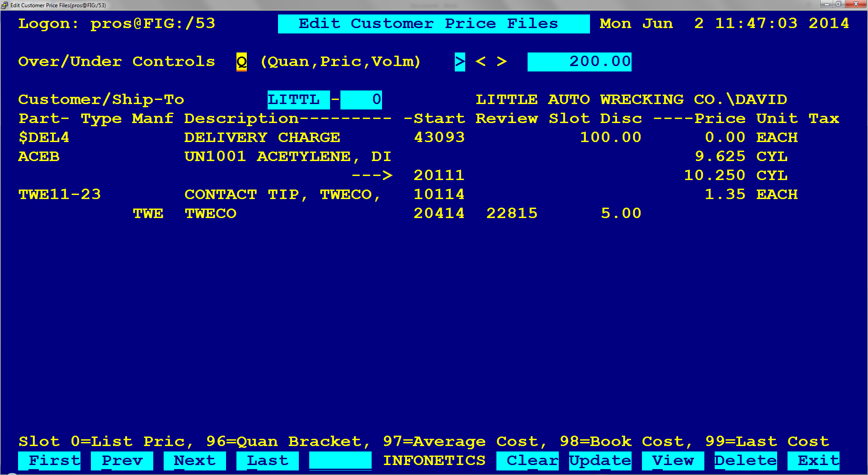This screenshot has height=475, width=868.
Task: Click the INFONETICS label
Action: tap(434, 461)
